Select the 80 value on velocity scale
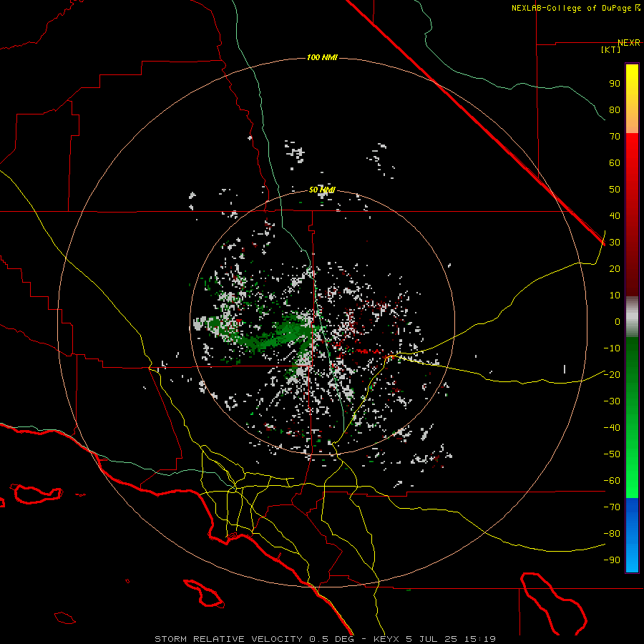This screenshot has height=644, width=644. (615, 110)
